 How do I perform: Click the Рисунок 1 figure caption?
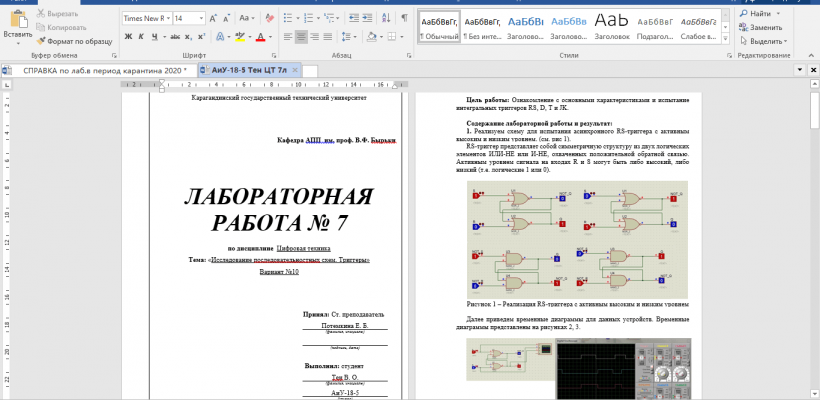click(x=577, y=304)
